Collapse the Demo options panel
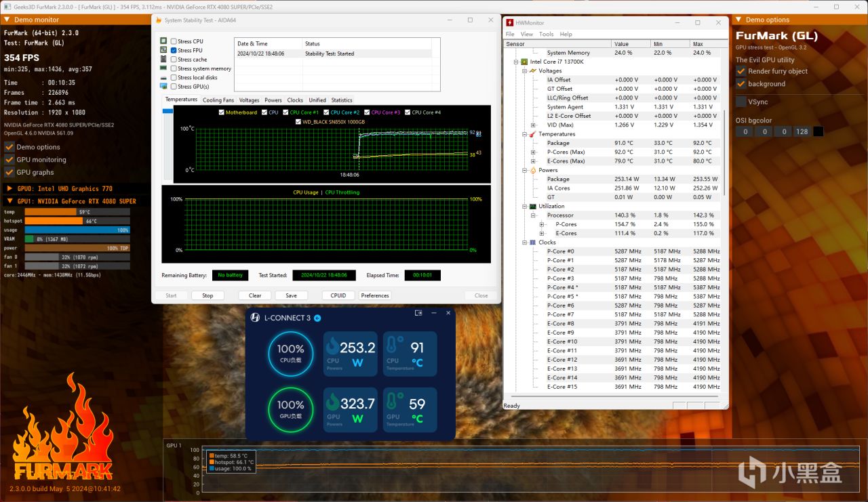 coord(739,20)
